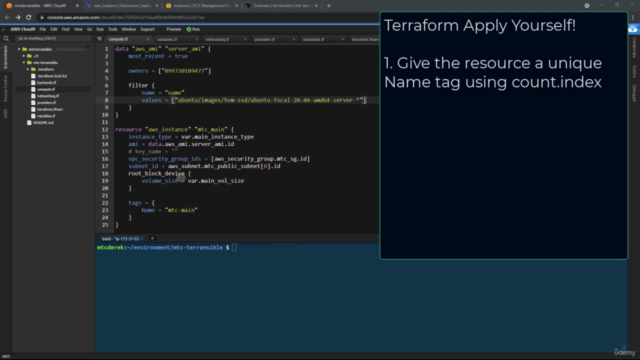Click the browser settings gear near top right

click(587, 6)
